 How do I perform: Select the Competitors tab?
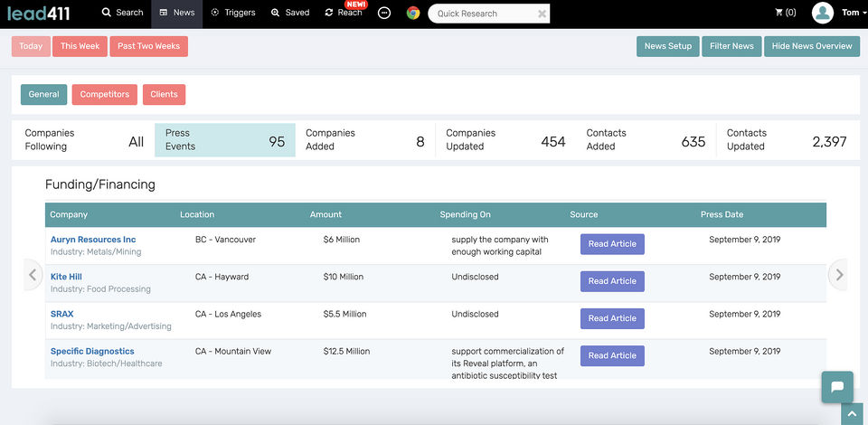105,94
